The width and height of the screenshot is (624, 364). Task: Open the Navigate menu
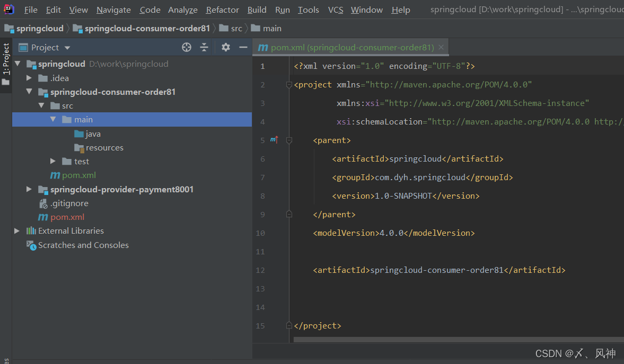tap(113, 10)
